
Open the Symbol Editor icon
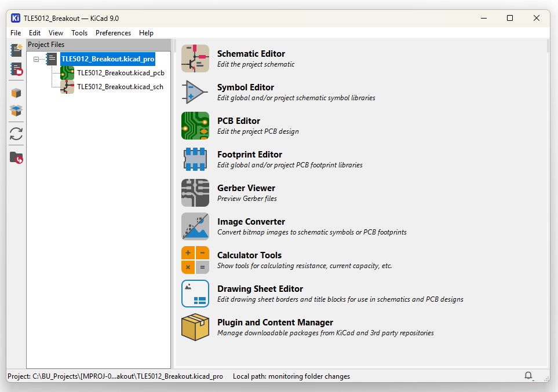(x=195, y=92)
